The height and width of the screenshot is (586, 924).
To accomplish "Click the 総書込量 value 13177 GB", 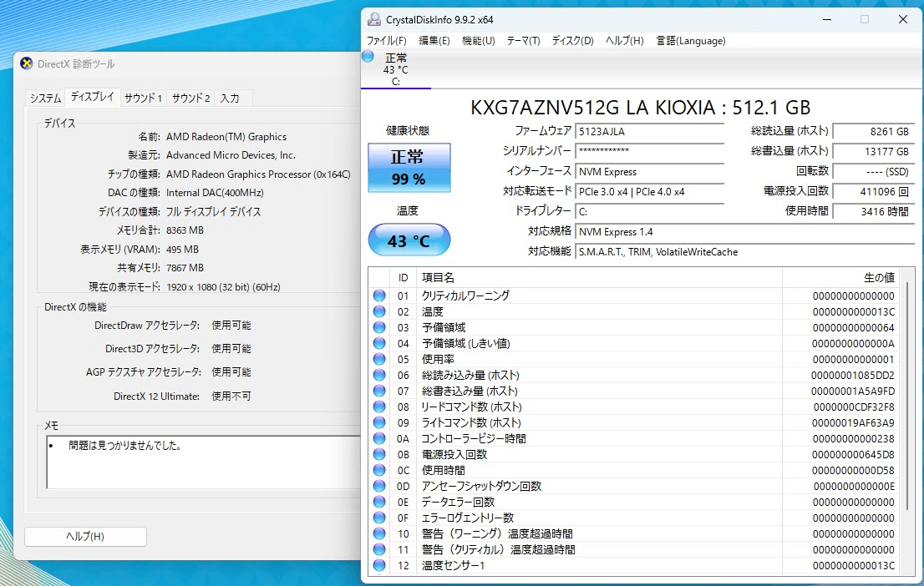I will (874, 151).
